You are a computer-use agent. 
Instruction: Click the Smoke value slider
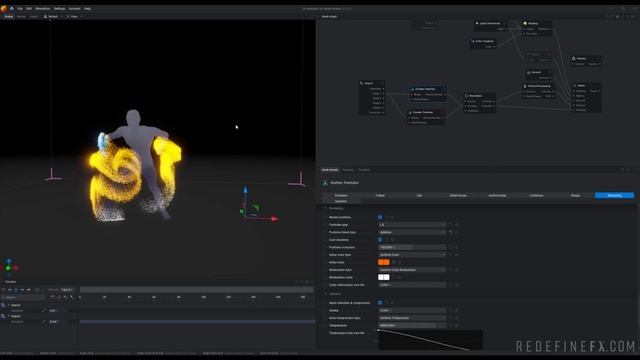[x=412, y=311]
